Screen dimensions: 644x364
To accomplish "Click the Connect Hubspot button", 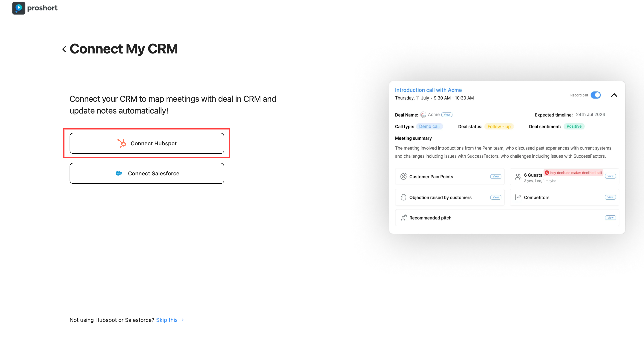I will (147, 143).
